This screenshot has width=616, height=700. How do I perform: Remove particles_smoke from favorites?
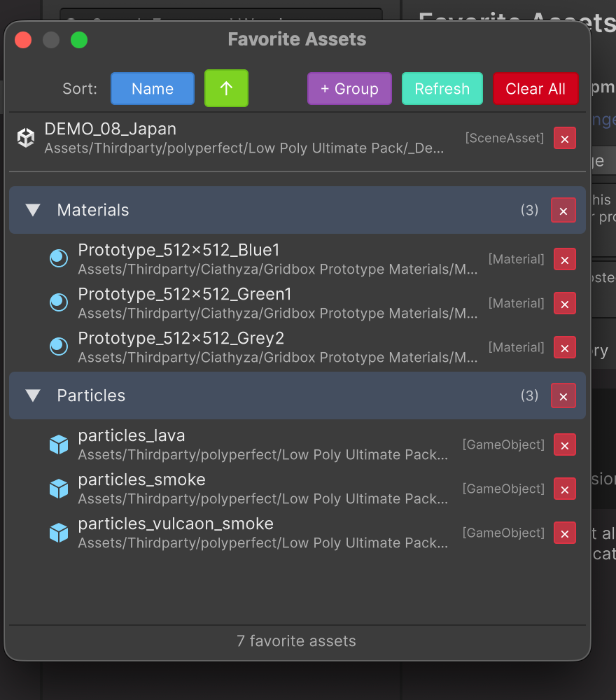565,489
